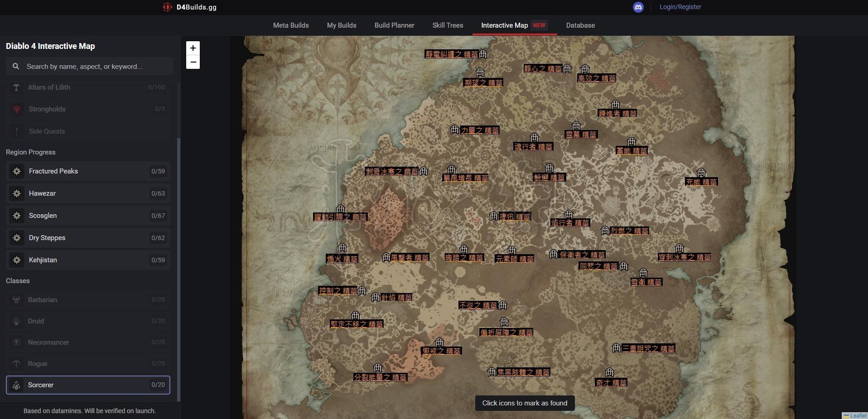This screenshot has height=419, width=868.
Task: Click the dungeon icon beside 同悲之精華
Action: pos(624,266)
